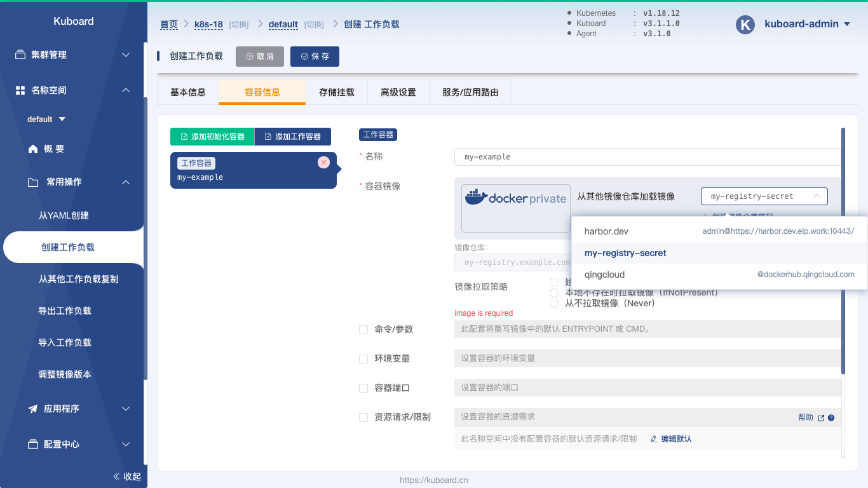
Task: Switch to the 高级设置 tab
Action: [x=398, y=92]
